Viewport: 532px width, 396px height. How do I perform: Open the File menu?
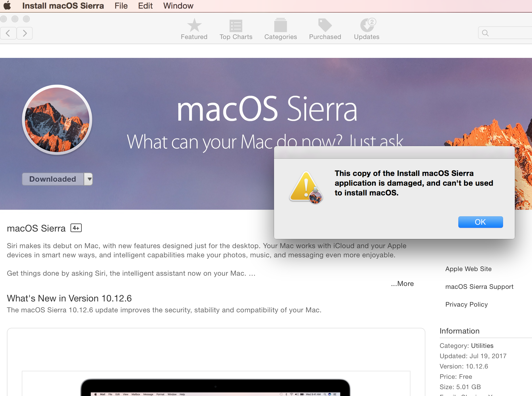121,6
